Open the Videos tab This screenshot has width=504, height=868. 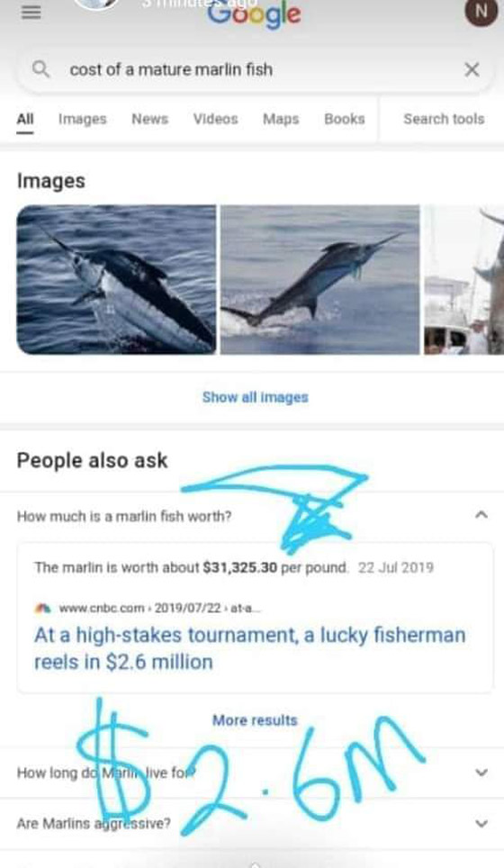tap(216, 119)
